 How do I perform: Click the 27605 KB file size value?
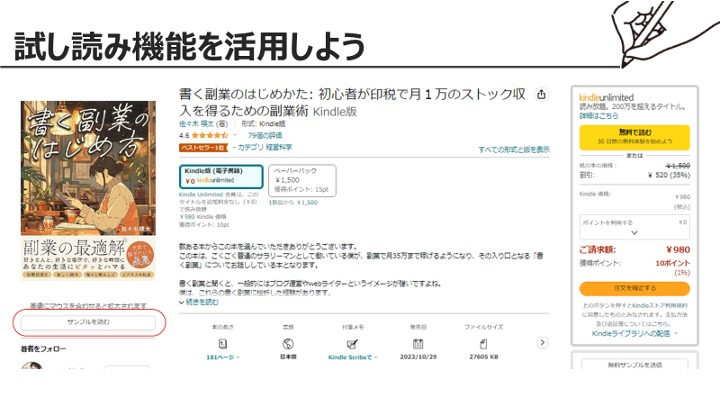click(484, 357)
